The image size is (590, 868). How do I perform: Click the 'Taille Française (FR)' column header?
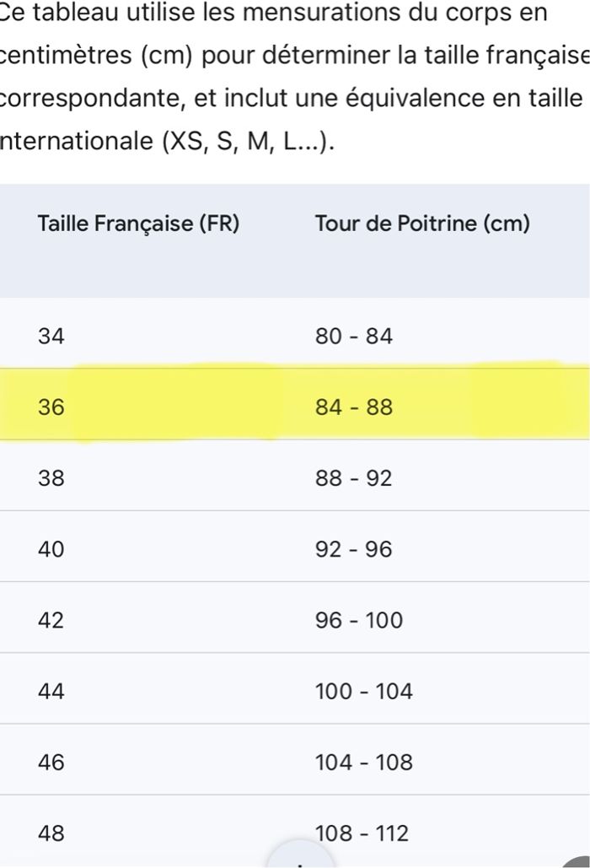138,224
